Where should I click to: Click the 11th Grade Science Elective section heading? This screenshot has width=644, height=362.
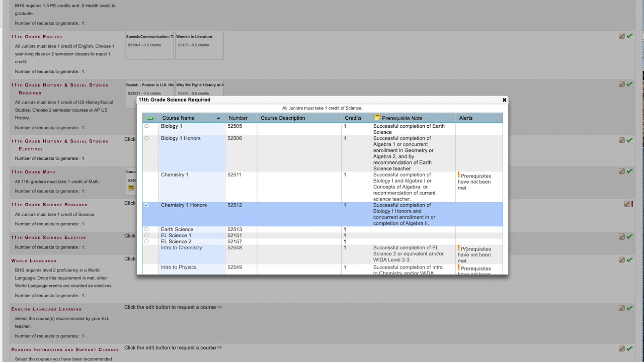[x=48, y=237]
